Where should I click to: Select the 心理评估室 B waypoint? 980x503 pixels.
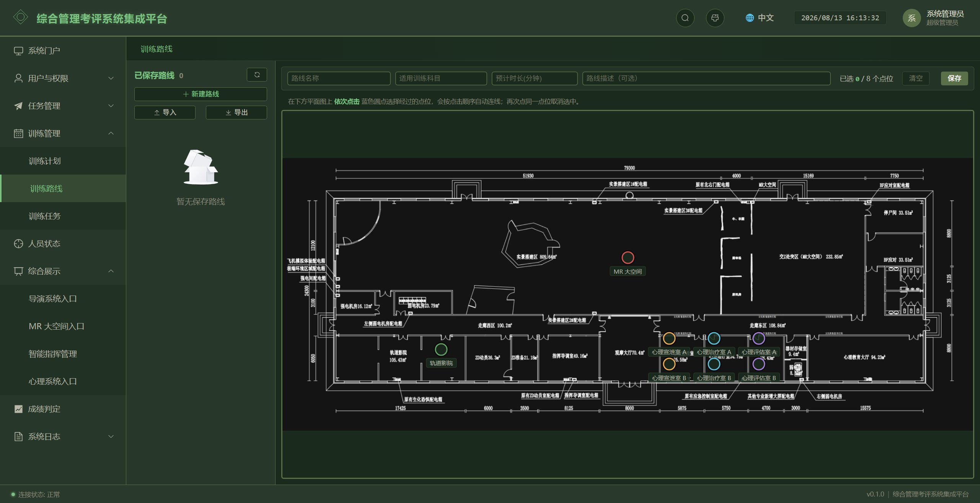coord(758,364)
